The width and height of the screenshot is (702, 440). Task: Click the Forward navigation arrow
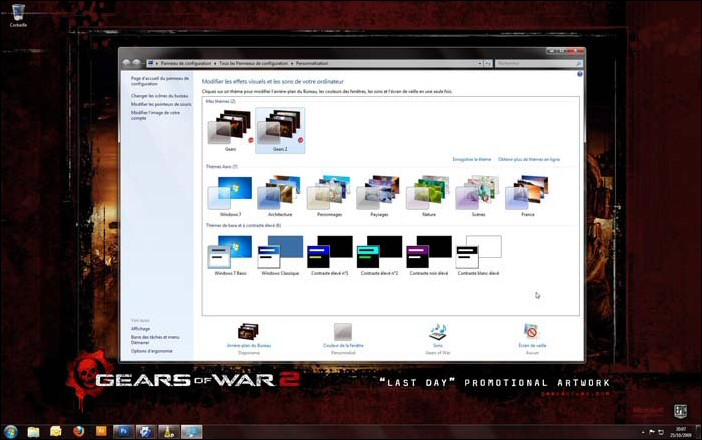click(137, 63)
